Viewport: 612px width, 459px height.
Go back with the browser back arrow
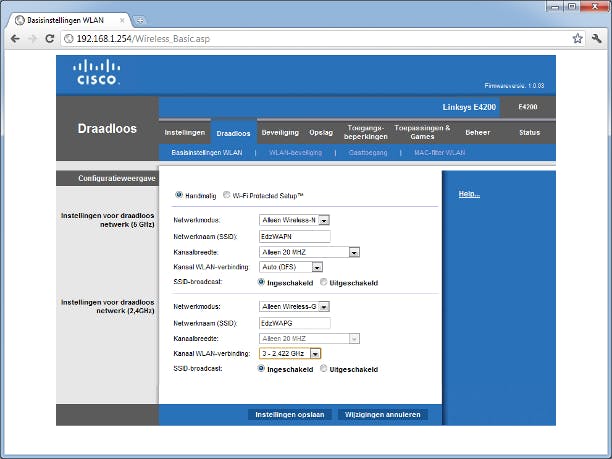click(15, 39)
